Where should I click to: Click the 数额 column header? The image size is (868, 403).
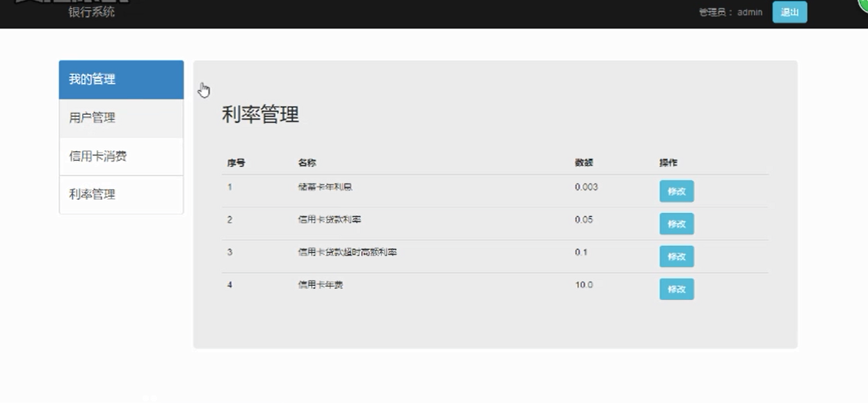coord(584,163)
